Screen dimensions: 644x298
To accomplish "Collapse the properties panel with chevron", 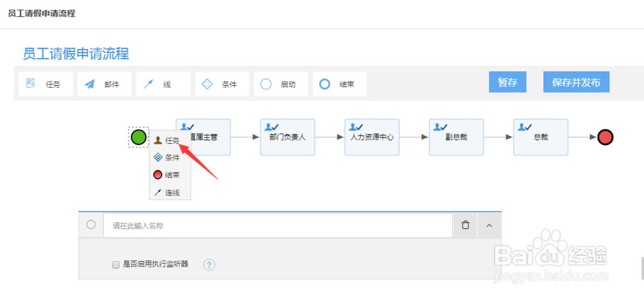I will click(x=489, y=225).
